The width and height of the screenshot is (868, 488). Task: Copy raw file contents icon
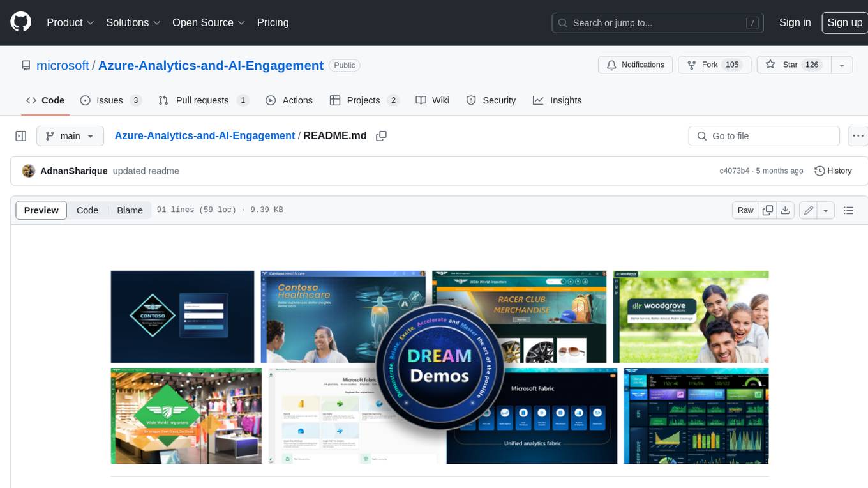[768, 210]
